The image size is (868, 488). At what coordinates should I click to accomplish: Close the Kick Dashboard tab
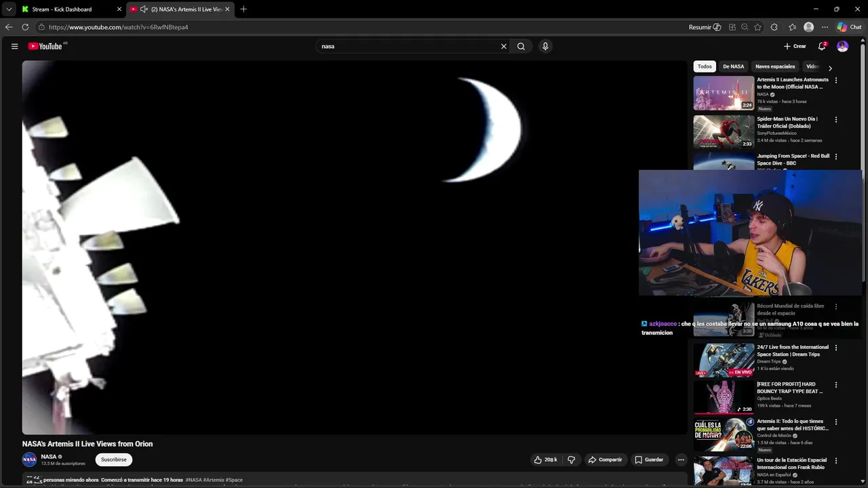coord(119,9)
